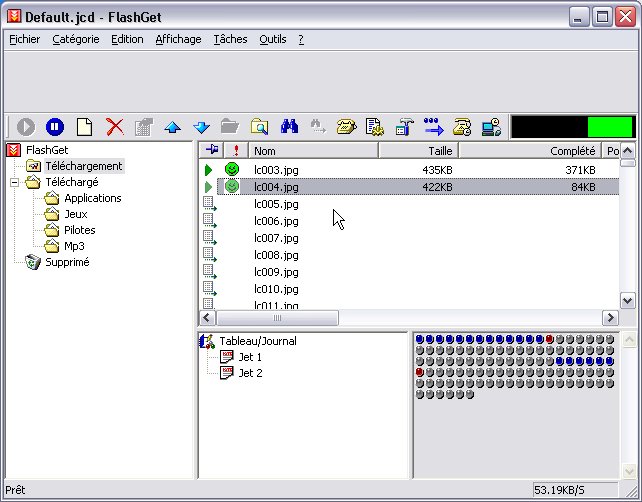Click the queued status icon beside lc008.jpg
This screenshot has width=642, height=502.
point(210,255)
